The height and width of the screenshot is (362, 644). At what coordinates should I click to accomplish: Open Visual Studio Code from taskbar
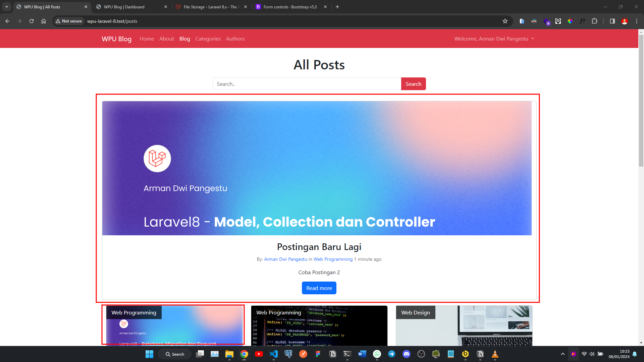click(274, 354)
